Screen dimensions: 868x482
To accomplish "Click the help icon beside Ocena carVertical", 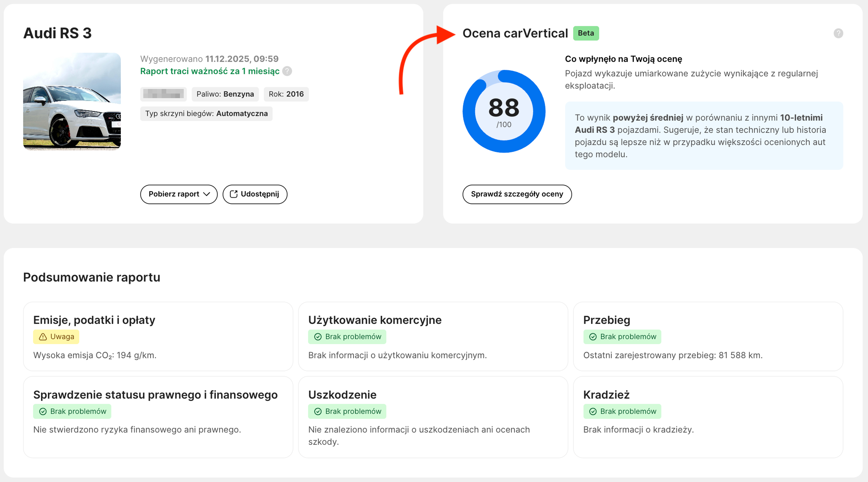I will pos(838,33).
